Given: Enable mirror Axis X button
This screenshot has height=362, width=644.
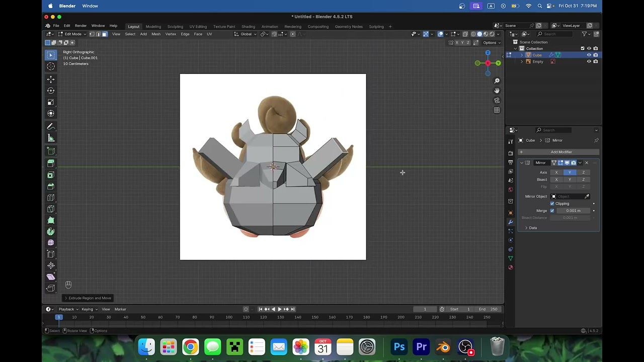Looking at the screenshot, I should click(556, 172).
